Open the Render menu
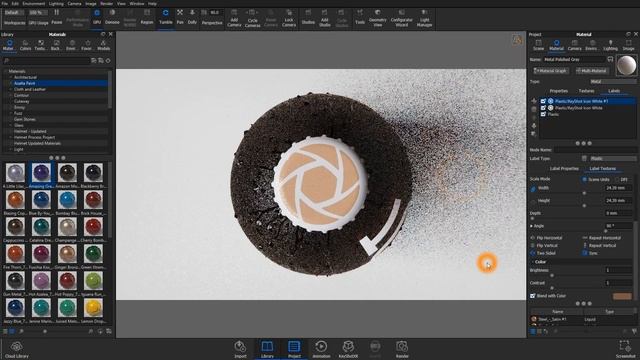Viewport: 640px width, 360px height. [107, 3]
